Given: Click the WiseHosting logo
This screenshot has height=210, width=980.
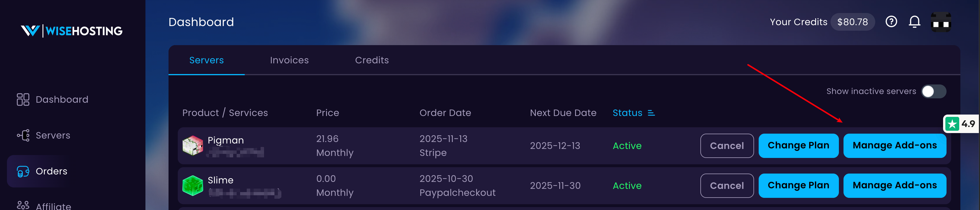Looking at the screenshot, I should [x=72, y=31].
